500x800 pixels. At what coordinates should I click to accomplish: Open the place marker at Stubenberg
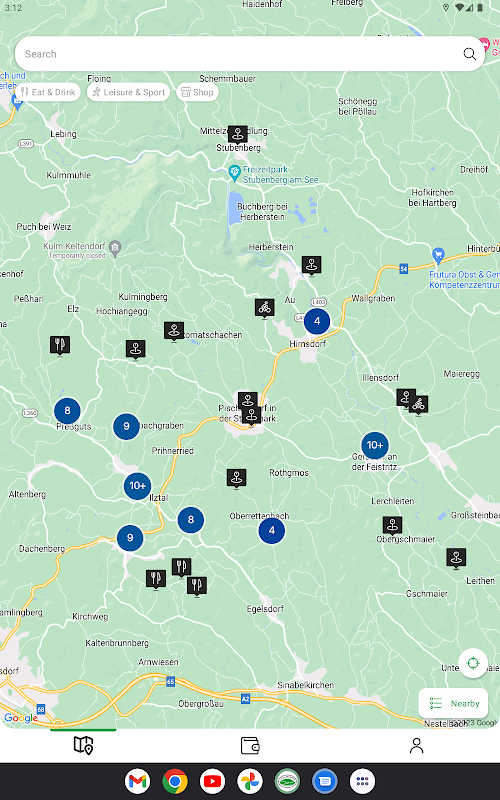pos(238,135)
